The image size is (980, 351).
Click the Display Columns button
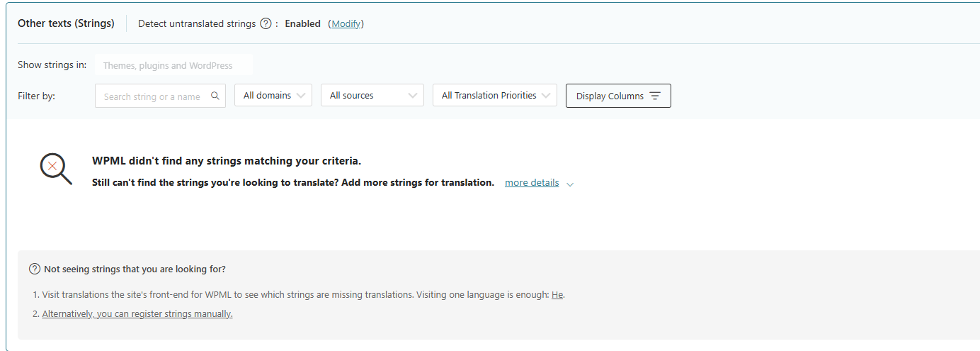click(618, 96)
